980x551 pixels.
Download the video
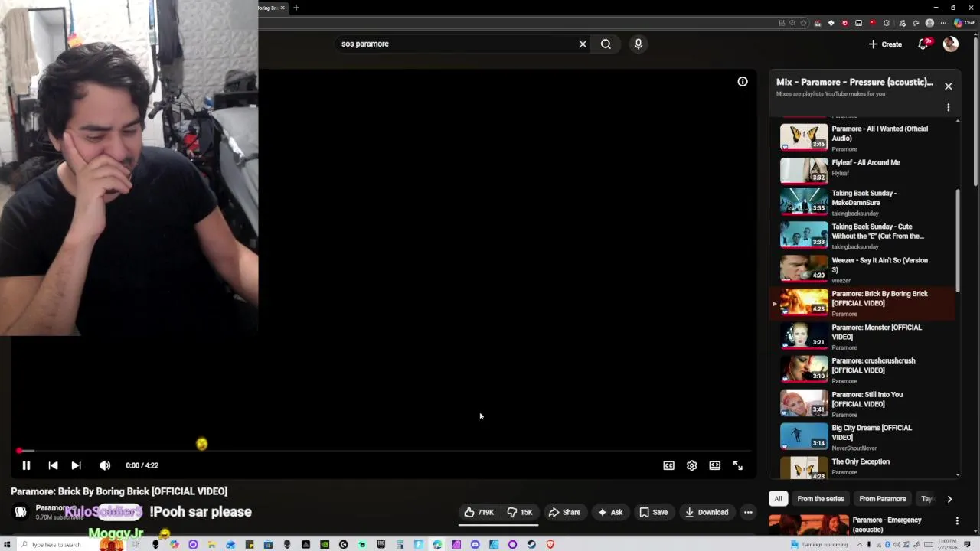tap(707, 513)
